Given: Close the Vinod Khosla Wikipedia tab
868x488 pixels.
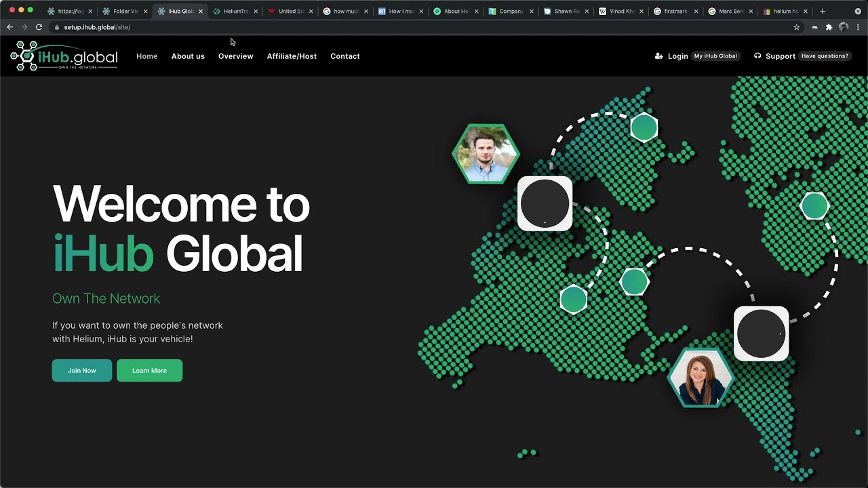Looking at the screenshot, I should point(641,12).
